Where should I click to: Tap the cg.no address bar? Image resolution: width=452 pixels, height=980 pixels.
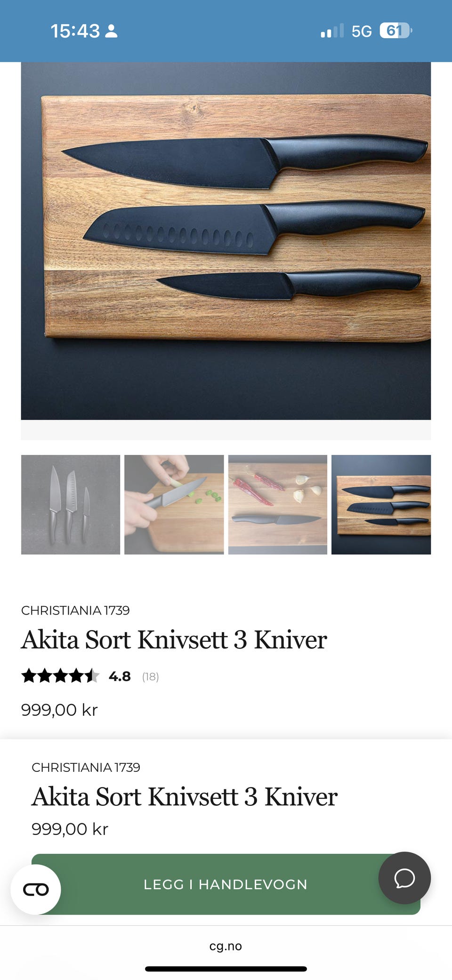(226, 946)
